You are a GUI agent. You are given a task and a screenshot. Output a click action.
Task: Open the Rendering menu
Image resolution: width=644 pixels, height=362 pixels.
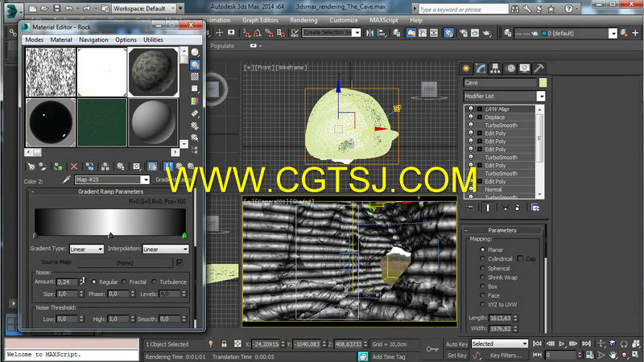[303, 20]
